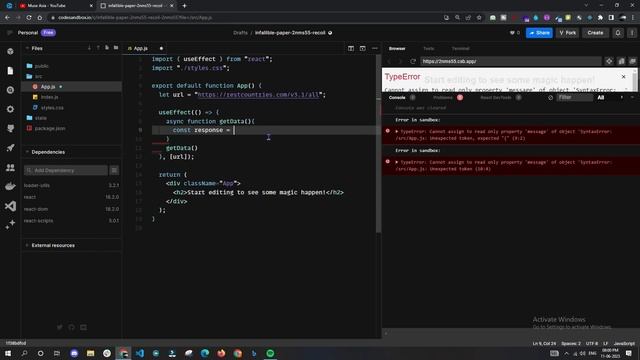
Task: Open Deployment rocket icon in sidebar
Action: click(10, 148)
